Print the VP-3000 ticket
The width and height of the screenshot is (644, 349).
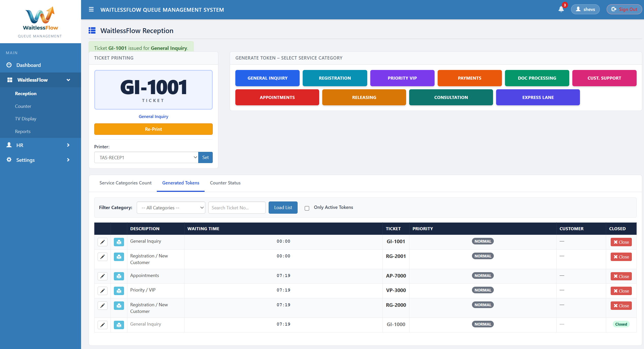pos(119,291)
